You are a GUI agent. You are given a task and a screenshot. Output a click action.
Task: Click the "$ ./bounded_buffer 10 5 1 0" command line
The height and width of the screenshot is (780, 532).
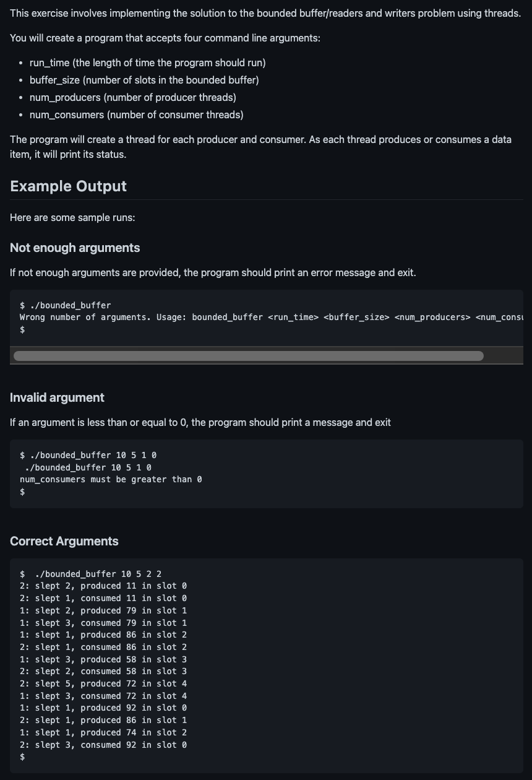[88, 455]
